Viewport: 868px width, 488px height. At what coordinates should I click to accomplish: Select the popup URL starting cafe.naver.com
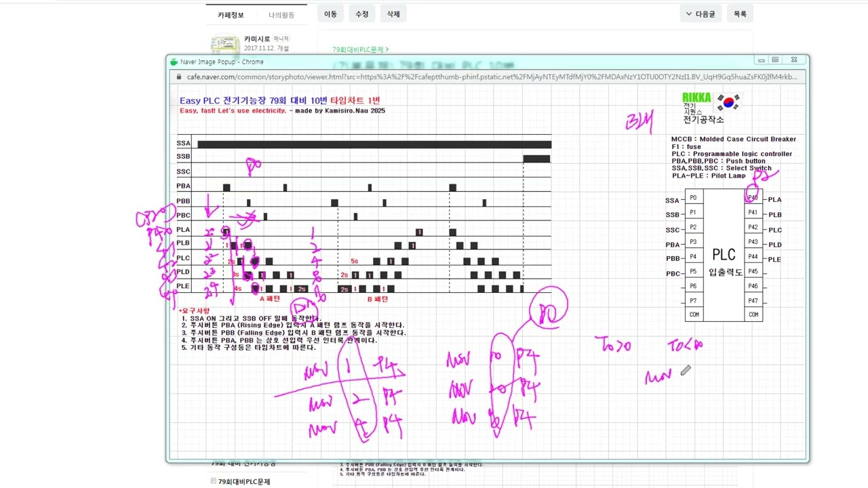(x=492, y=77)
